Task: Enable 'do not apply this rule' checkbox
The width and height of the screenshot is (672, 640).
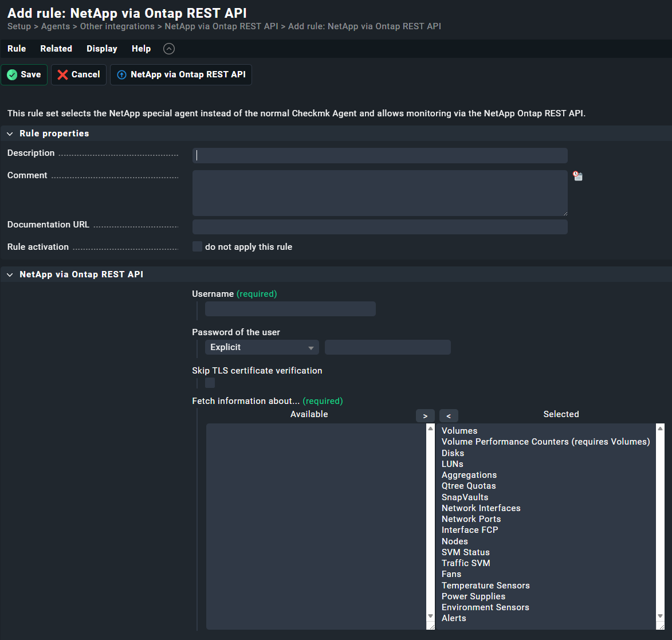Action: coord(198,247)
